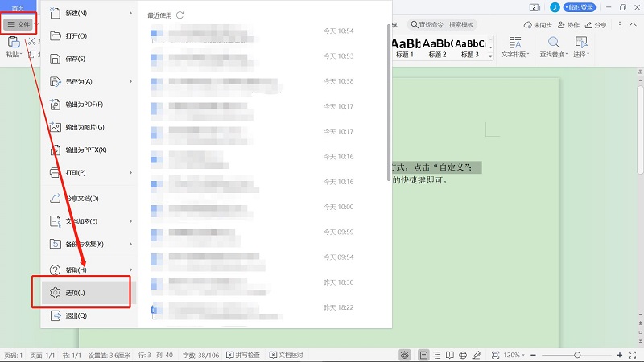Apply the 标题 3 heading style
This screenshot has width=644, height=362.
coord(470,48)
